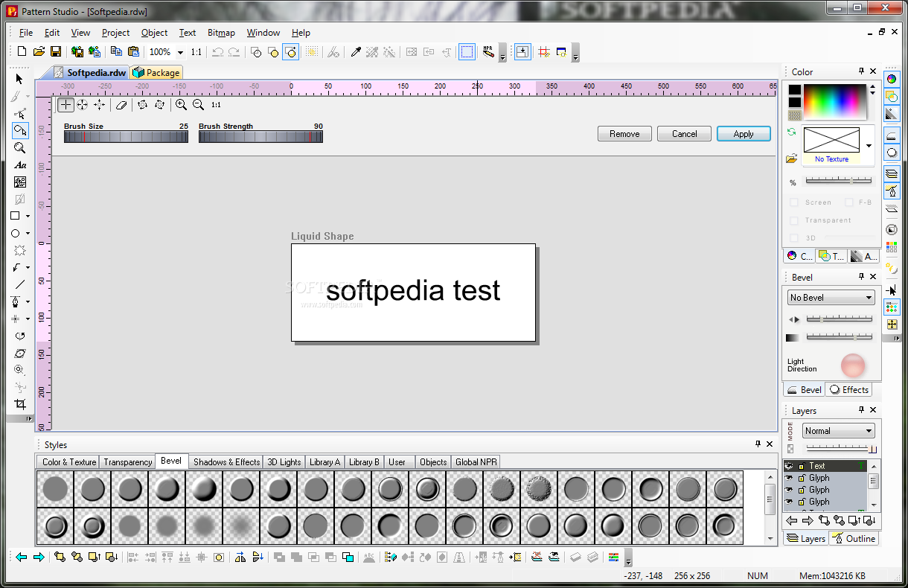Select the Ellipse shape tool
This screenshot has width=908, height=588.
coord(16,233)
